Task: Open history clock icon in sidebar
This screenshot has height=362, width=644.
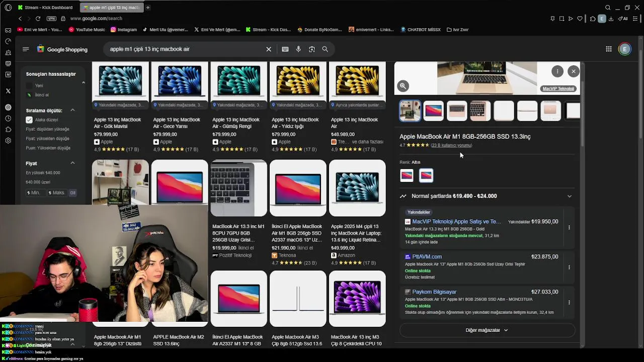Action: (8, 119)
